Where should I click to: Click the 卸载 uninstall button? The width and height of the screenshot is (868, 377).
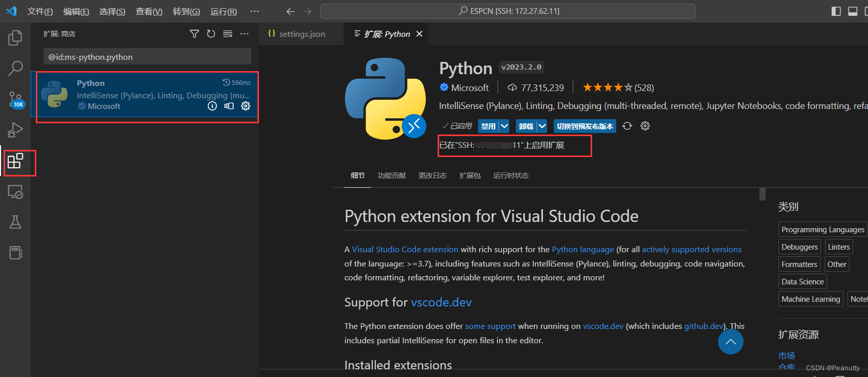click(526, 126)
